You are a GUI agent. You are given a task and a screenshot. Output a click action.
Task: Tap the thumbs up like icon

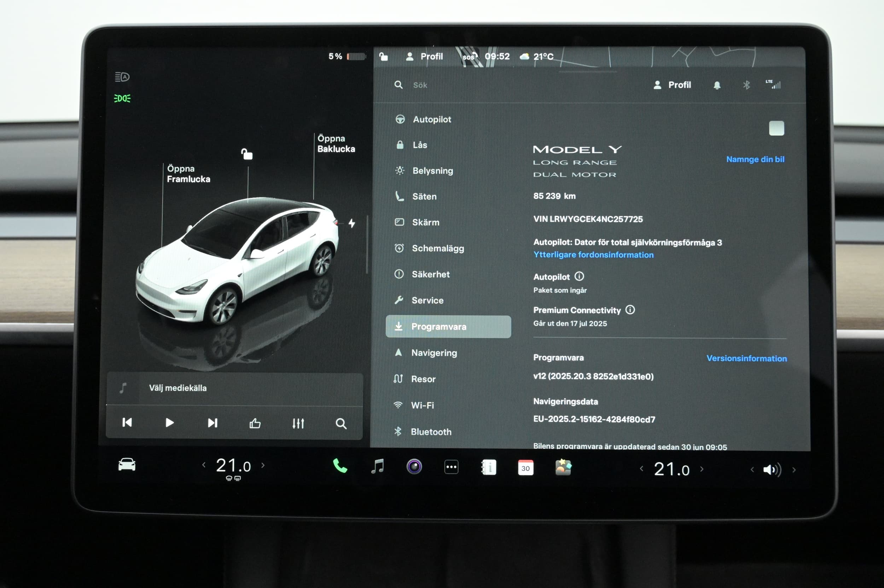[x=255, y=423]
